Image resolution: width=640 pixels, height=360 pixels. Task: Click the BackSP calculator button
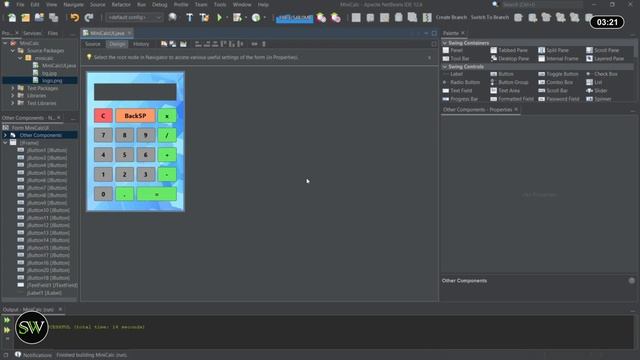(135, 116)
